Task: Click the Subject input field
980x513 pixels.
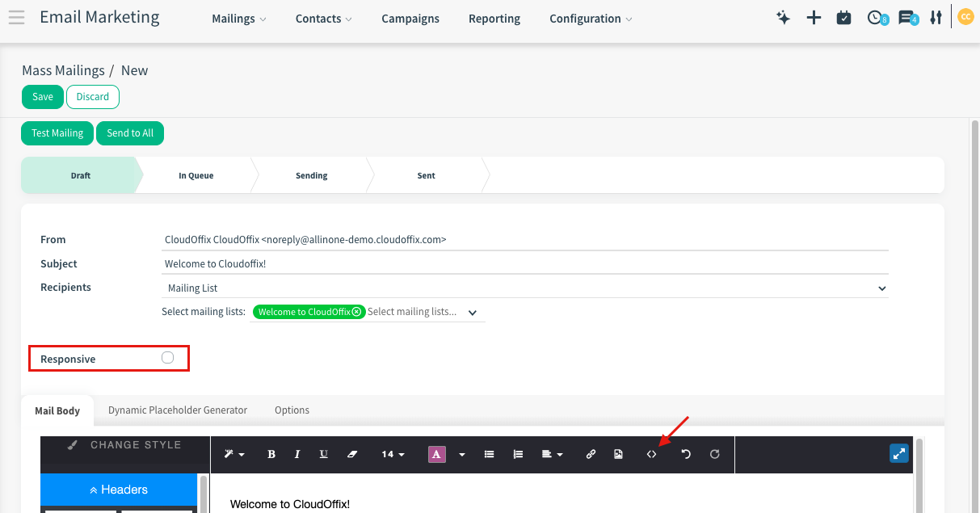Action: [x=525, y=264]
